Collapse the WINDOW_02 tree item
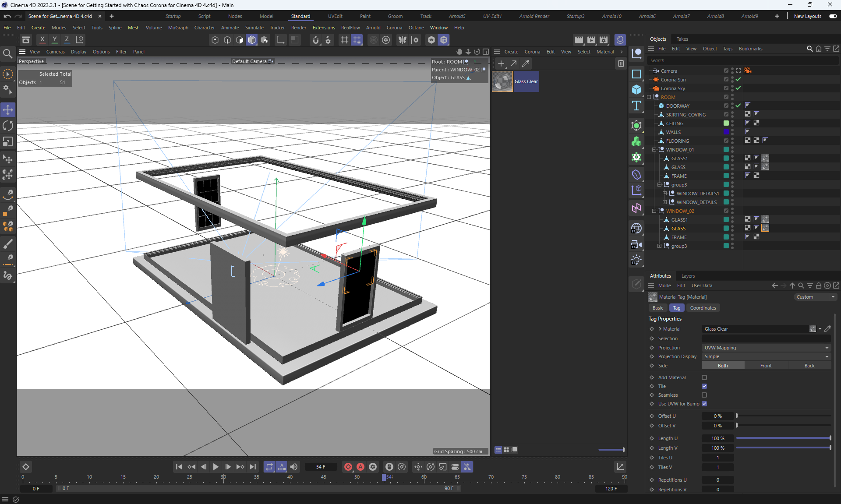 (x=654, y=211)
